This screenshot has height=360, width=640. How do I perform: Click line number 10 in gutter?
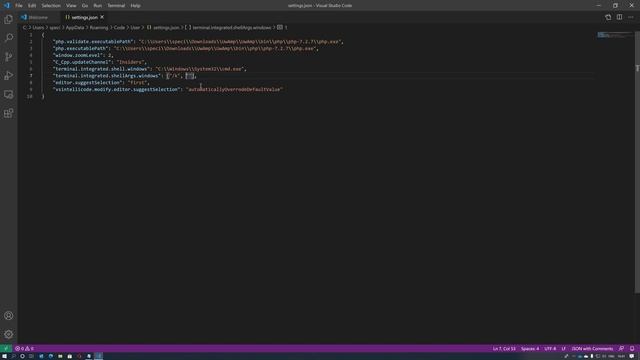29,96
